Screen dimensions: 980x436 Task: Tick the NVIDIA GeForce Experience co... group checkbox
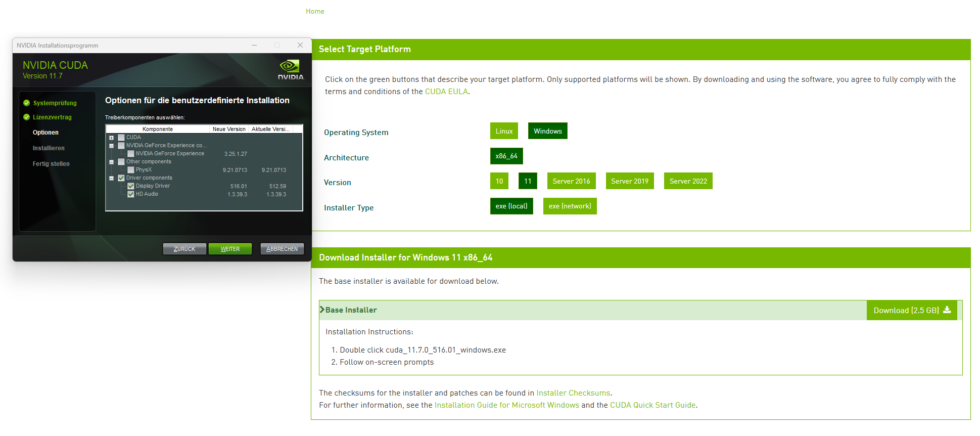[121, 146]
